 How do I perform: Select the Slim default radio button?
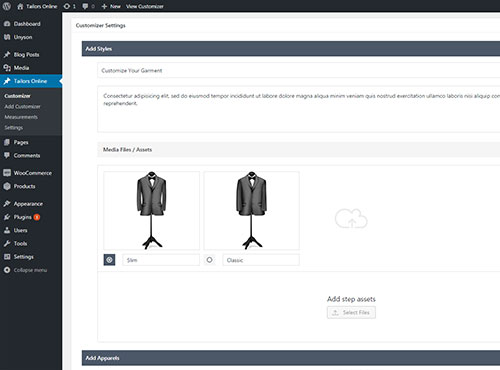coord(109,260)
